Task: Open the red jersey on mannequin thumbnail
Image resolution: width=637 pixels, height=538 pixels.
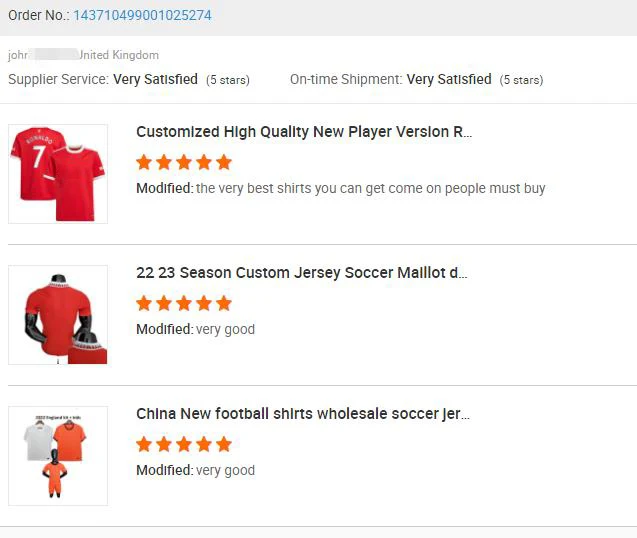Action: point(58,315)
